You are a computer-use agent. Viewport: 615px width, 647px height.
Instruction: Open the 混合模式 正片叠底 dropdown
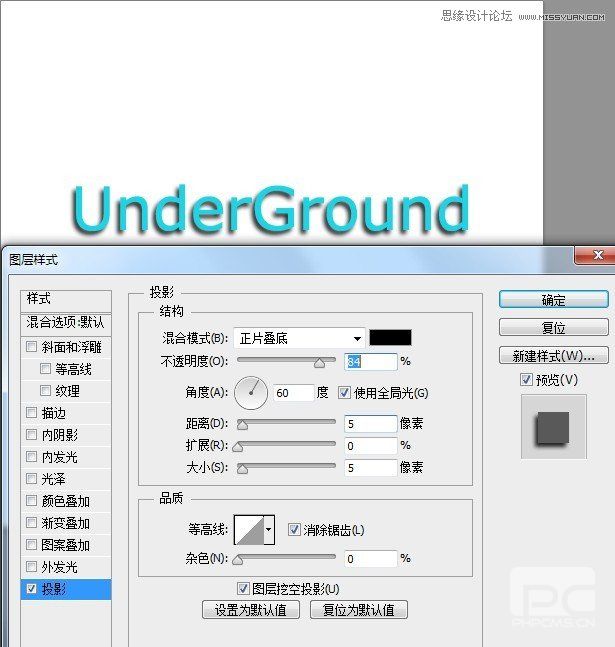299,338
